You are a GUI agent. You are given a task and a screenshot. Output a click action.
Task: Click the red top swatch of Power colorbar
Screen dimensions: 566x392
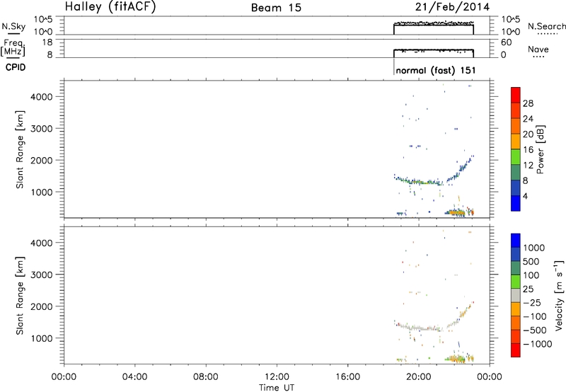pos(516,95)
